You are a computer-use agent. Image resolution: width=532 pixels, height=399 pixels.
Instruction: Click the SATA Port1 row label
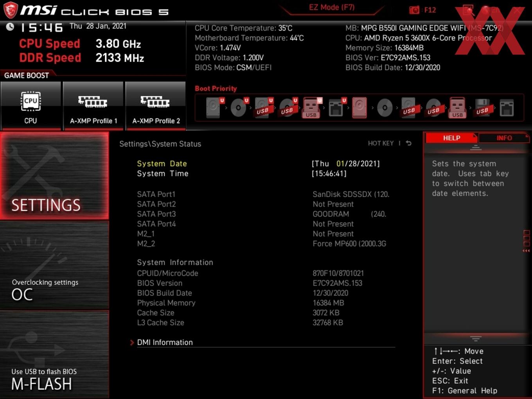tap(156, 194)
